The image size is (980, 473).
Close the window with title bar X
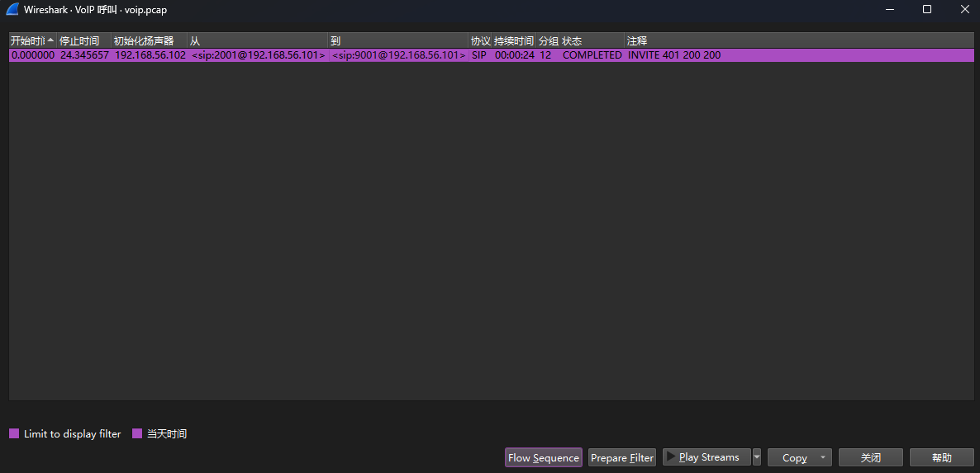tap(963, 9)
